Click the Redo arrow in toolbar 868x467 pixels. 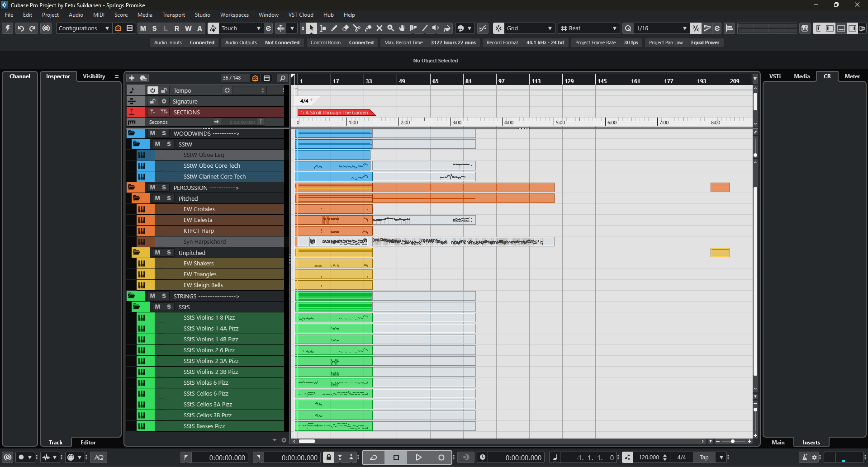tap(32, 28)
